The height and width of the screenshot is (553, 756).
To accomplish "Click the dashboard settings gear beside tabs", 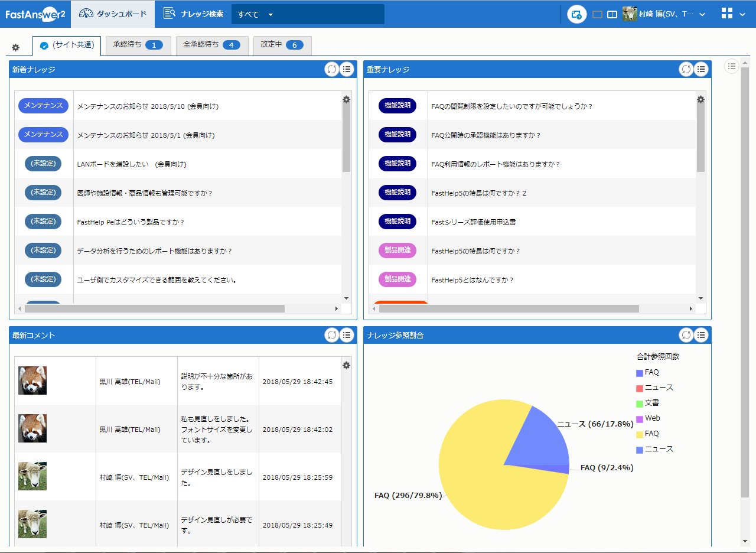I will click(16, 47).
